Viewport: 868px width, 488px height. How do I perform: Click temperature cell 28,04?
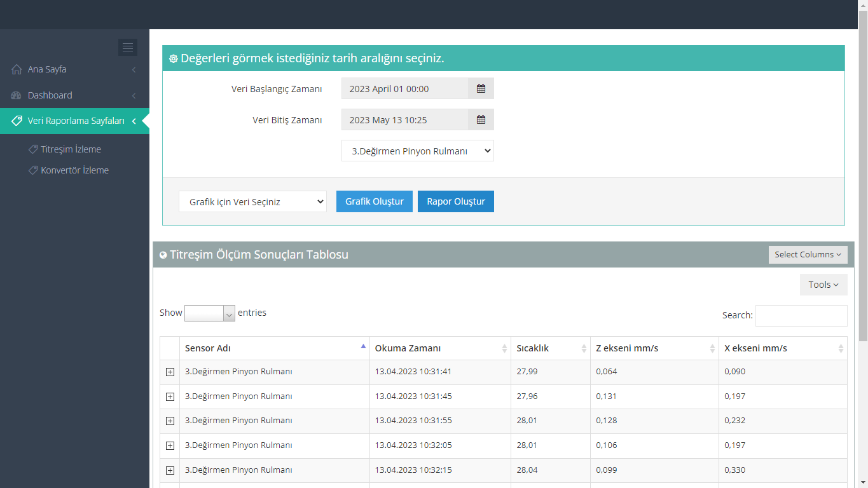coord(527,470)
